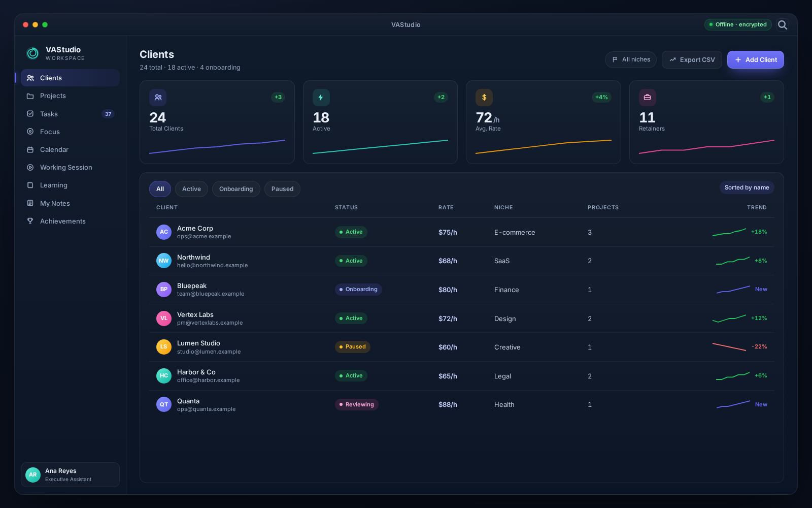Click the Bluepeak BP avatar
This screenshot has width=812, height=508.
[x=164, y=290]
